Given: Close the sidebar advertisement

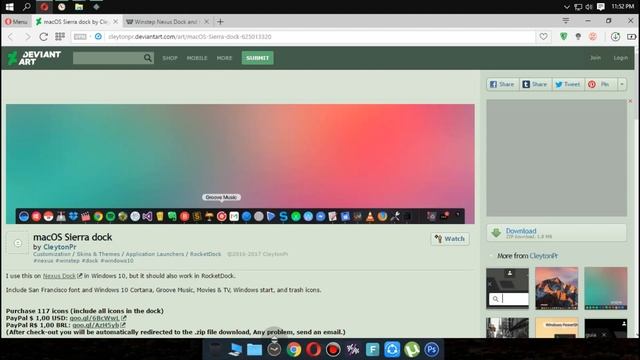Looking at the screenshot, I should (630, 101).
